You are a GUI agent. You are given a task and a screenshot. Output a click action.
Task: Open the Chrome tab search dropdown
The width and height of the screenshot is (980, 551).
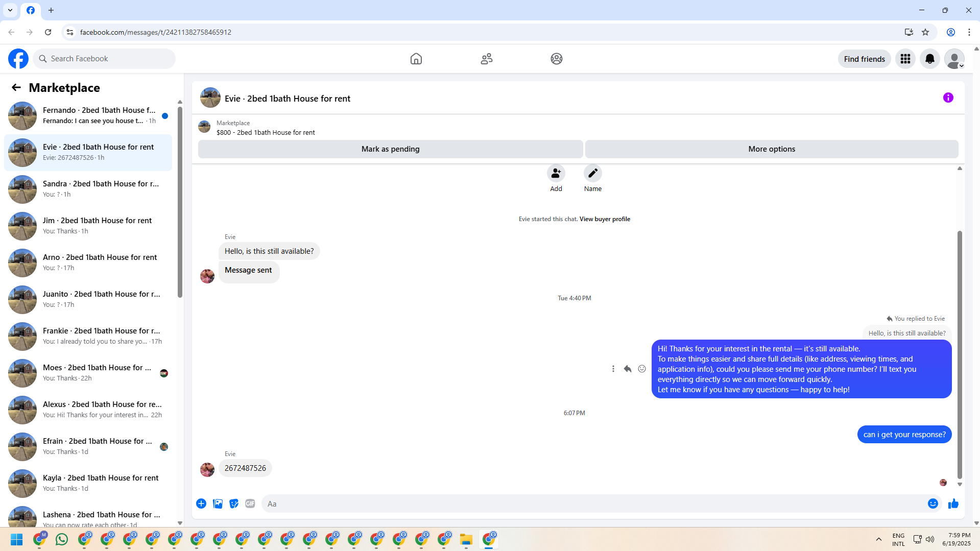10,10
